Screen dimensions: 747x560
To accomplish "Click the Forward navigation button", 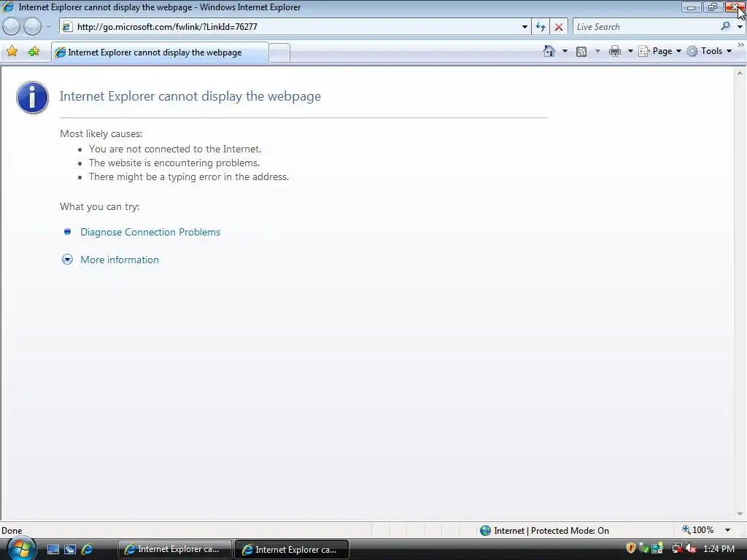I will [x=32, y=27].
